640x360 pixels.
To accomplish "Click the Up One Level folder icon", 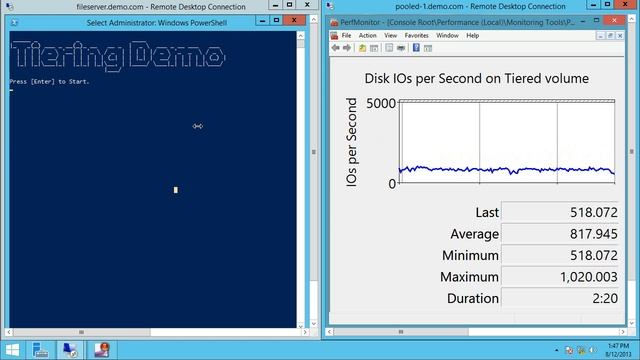I will [x=362, y=48].
